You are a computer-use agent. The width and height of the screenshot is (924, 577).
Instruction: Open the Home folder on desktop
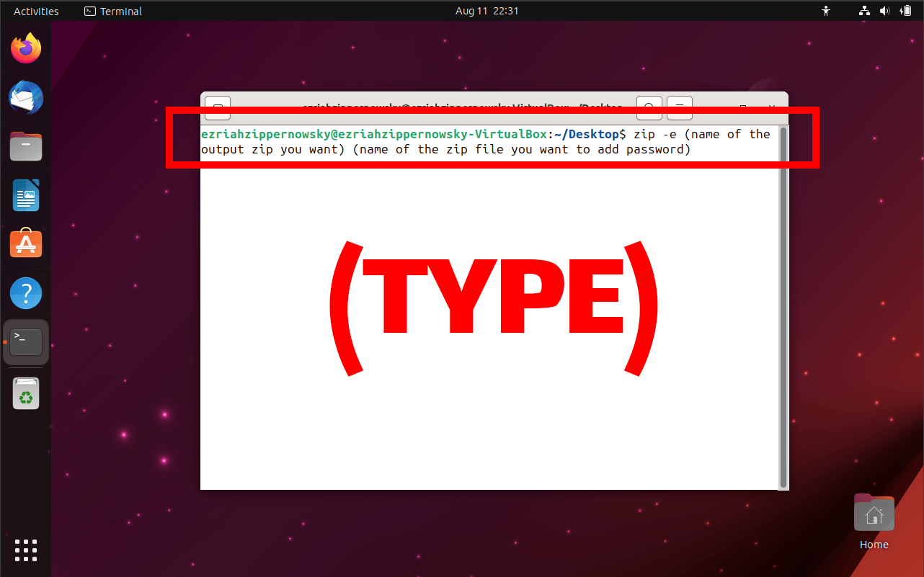coord(874,513)
